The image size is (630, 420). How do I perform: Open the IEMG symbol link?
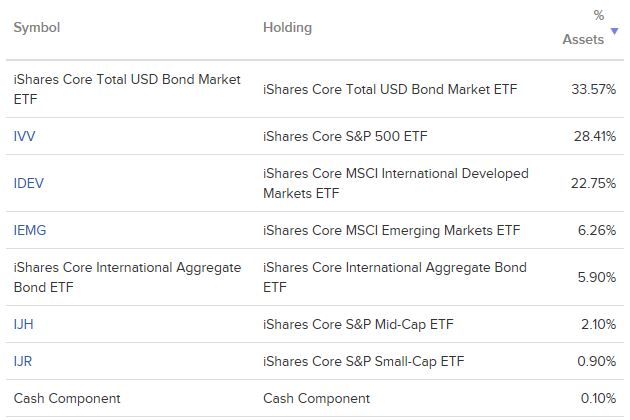point(30,230)
